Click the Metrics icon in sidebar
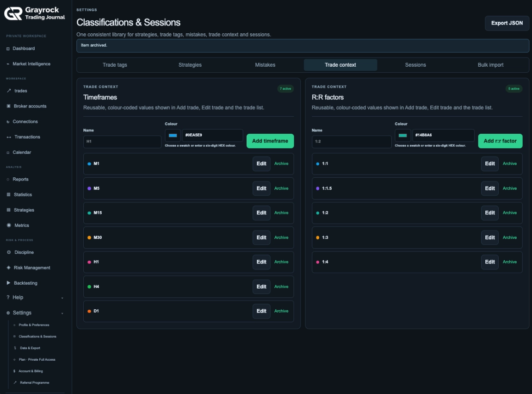Screen dimensions: 532x394 [x=9, y=225]
